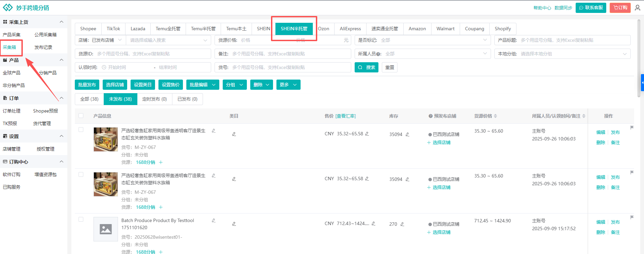The width and height of the screenshot is (644, 254).
Task: Switch to the Temu全托管 platform tab
Action: [x=168, y=29]
